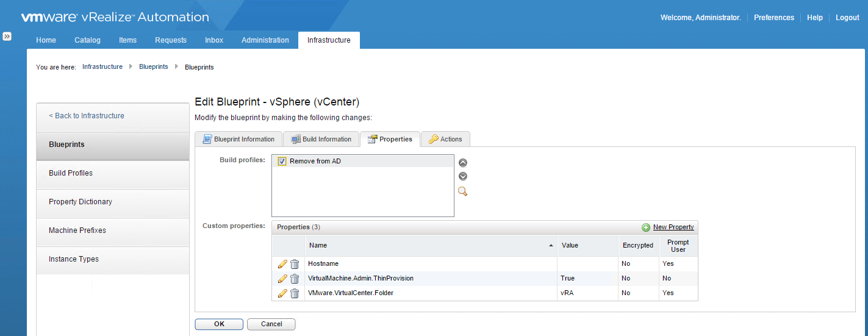
Task: Select the Properties tab
Action: (x=390, y=139)
